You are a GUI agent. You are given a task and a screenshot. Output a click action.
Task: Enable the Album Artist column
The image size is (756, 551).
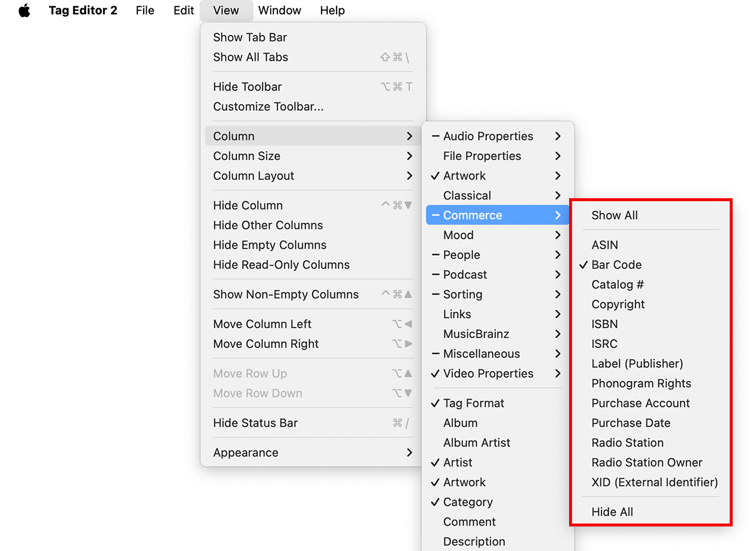click(497, 443)
